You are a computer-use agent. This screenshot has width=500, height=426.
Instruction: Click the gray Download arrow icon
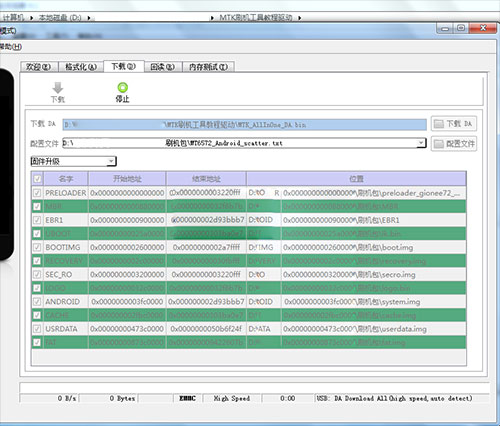(x=58, y=88)
